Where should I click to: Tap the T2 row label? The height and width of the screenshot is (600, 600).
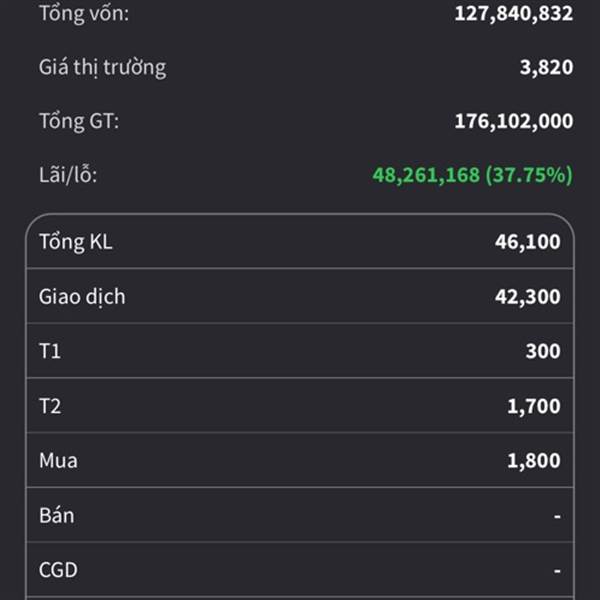(x=51, y=407)
